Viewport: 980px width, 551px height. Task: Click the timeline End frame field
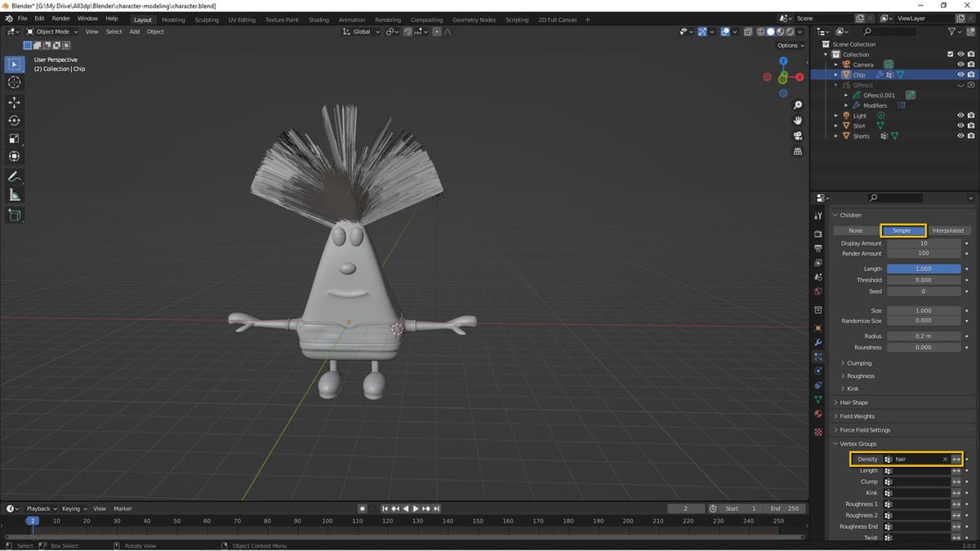(786, 509)
